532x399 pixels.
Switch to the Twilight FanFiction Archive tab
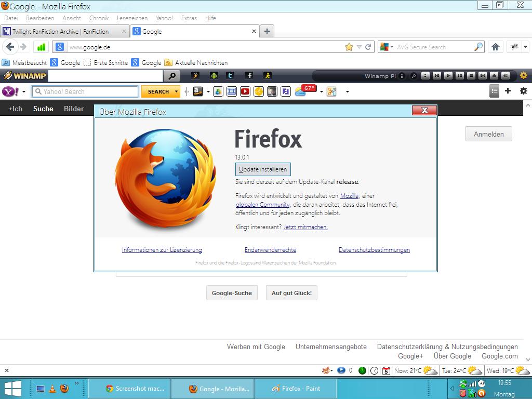tap(65, 31)
